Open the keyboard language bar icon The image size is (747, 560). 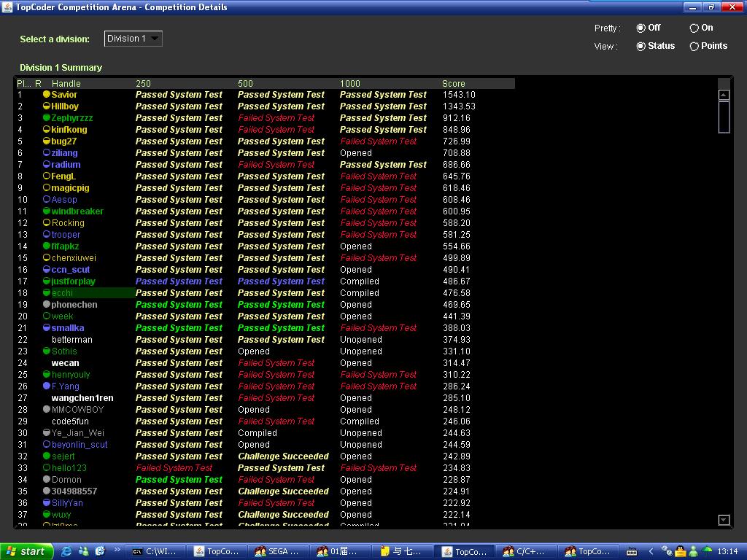[x=631, y=551]
